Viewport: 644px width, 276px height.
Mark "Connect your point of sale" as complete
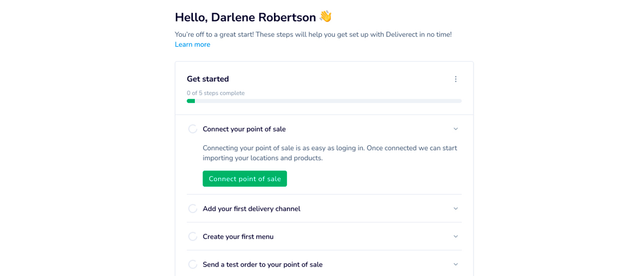(193, 129)
